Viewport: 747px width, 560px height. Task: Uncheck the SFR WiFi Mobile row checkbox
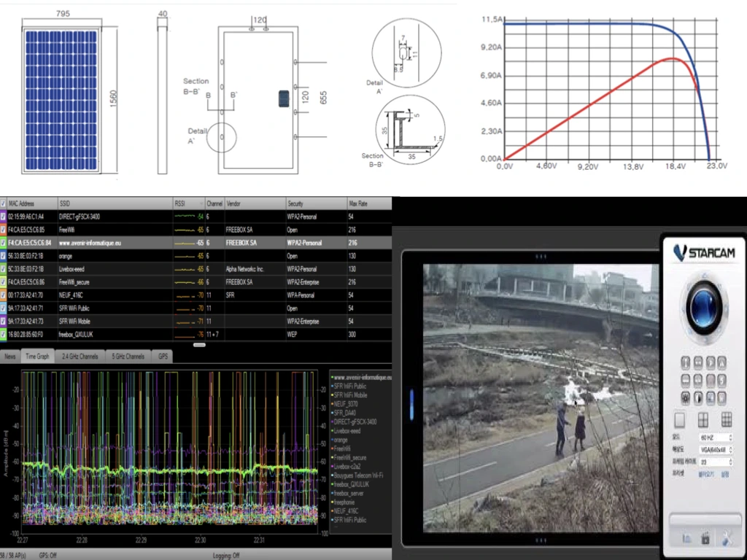[x=3, y=322]
